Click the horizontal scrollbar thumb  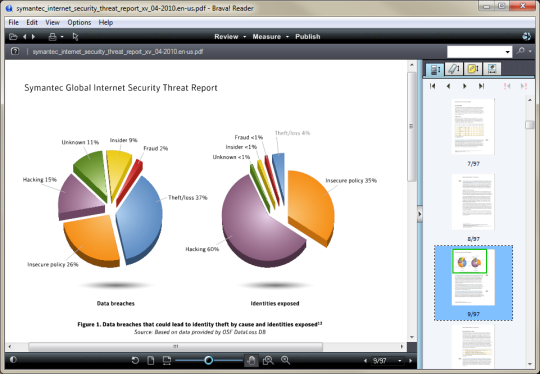click(x=176, y=346)
